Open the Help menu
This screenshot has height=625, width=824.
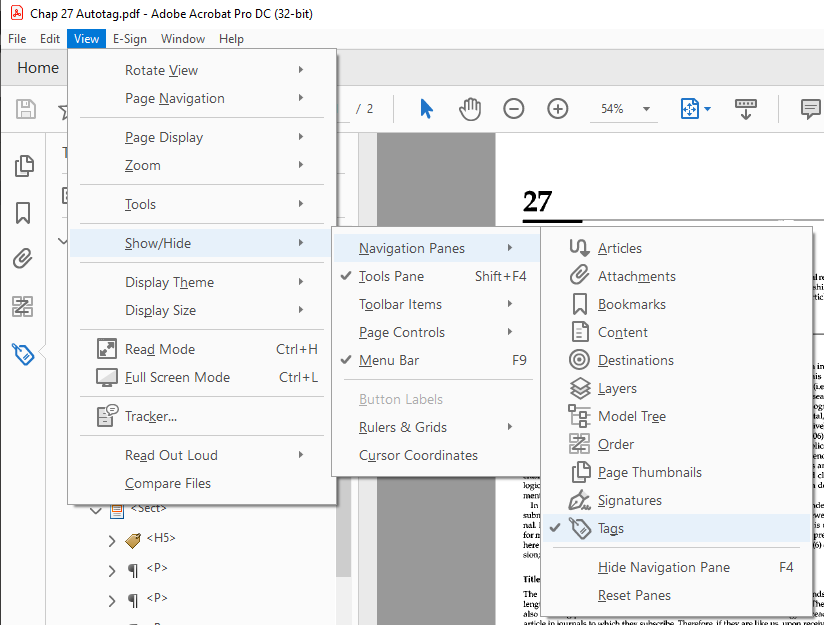(x=231, y=39)
